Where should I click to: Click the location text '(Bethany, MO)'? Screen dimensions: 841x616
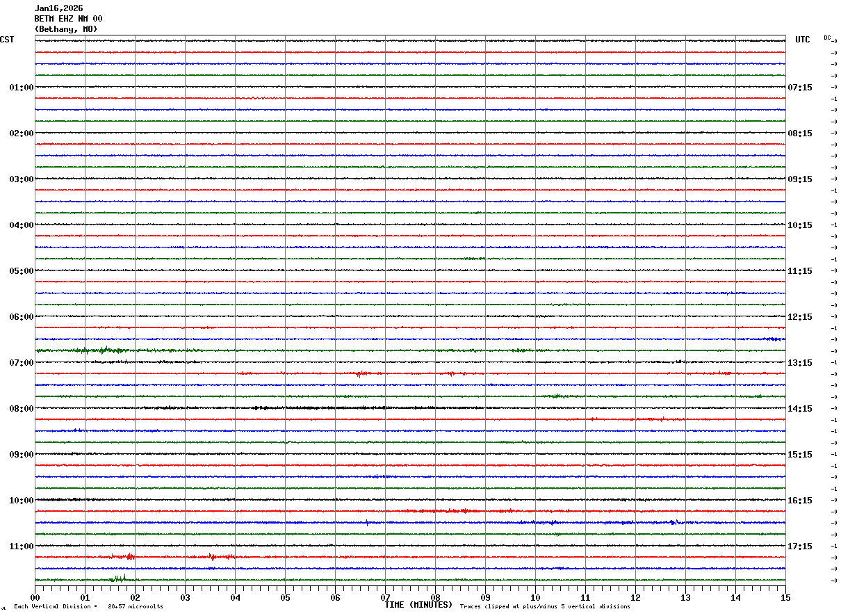66,29
